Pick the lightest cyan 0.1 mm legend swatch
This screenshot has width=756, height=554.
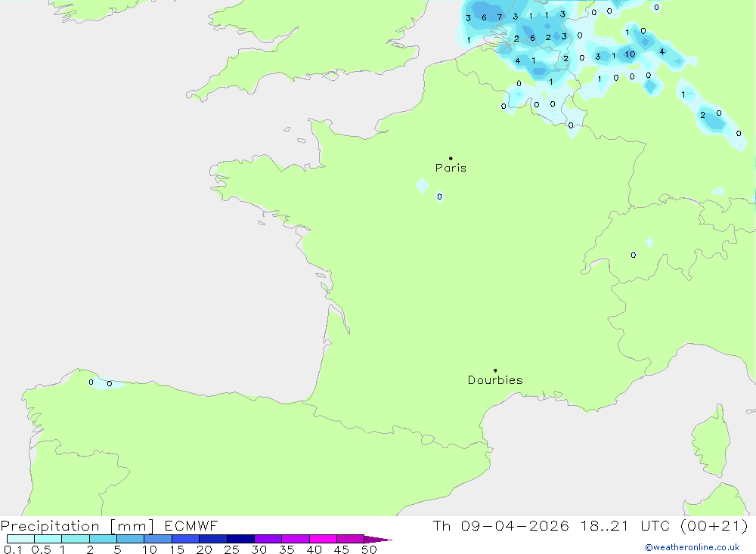point(20,539)
